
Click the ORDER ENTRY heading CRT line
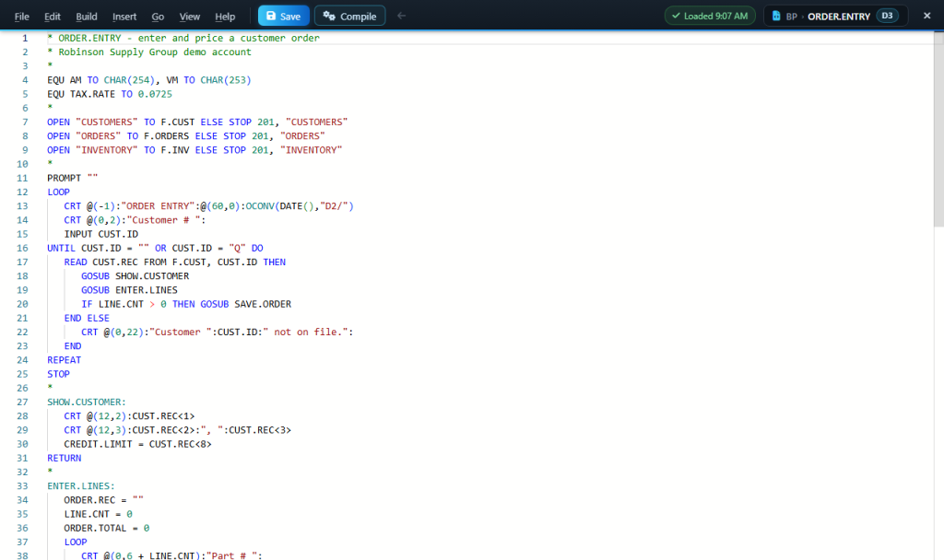(x=209, y=206)
